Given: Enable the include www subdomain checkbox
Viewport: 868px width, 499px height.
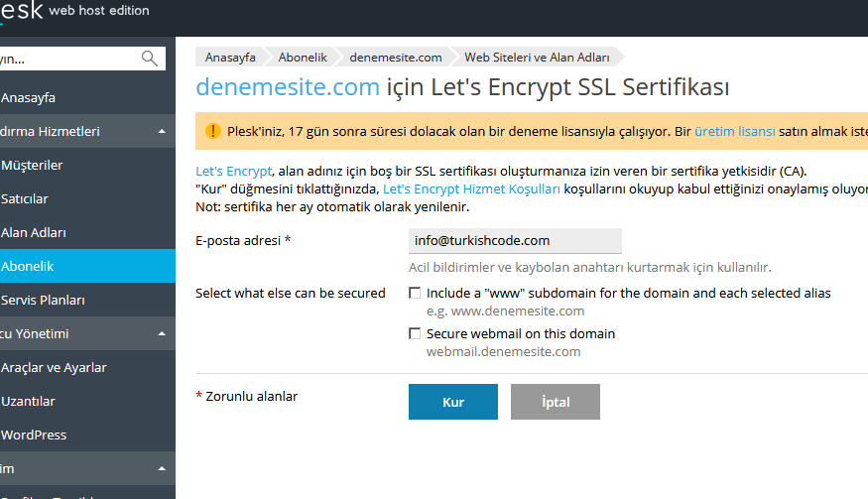Looking at the screenshot, I should coord(414,293).
